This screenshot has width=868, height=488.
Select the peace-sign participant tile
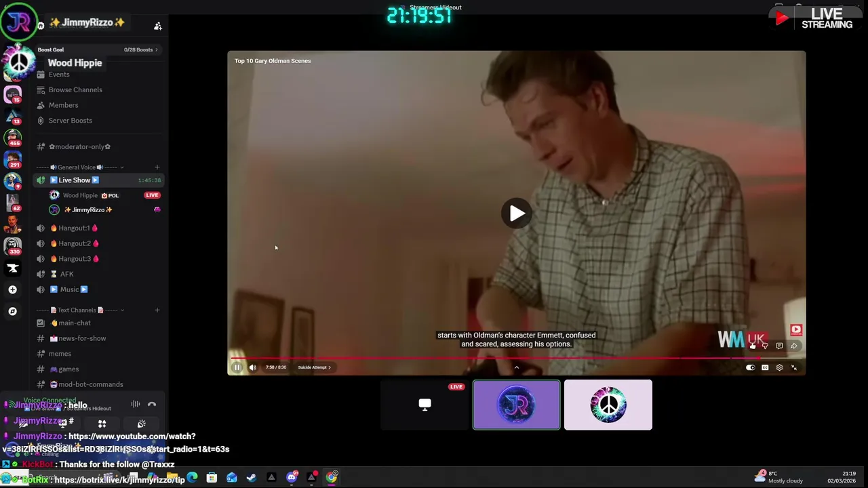pos(608,405)
